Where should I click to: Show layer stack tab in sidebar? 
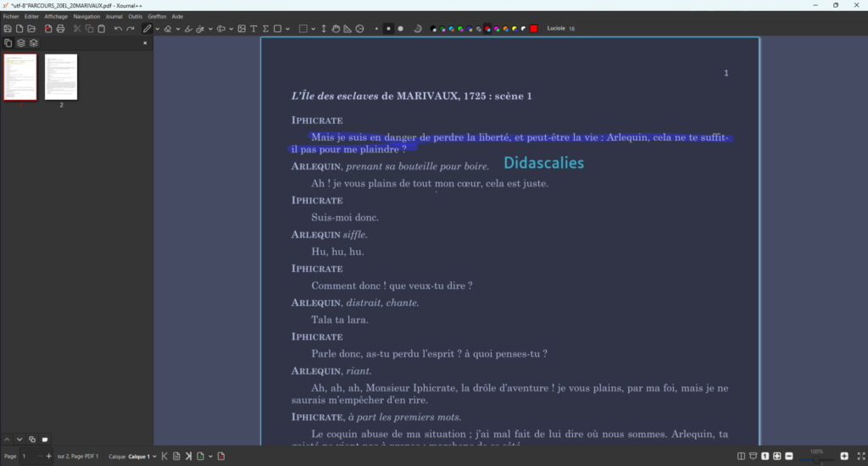click(x=20, y=43)
